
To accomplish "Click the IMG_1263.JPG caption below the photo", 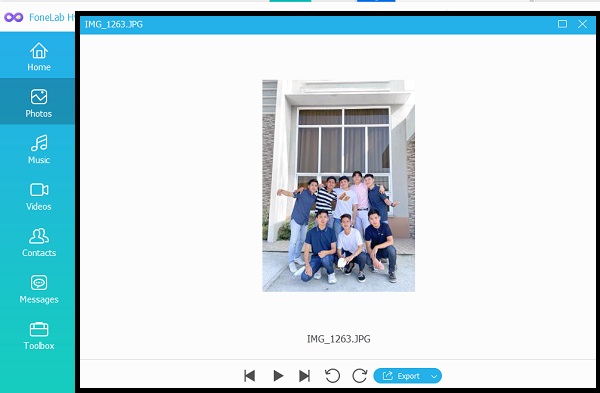I will (339, 339).
